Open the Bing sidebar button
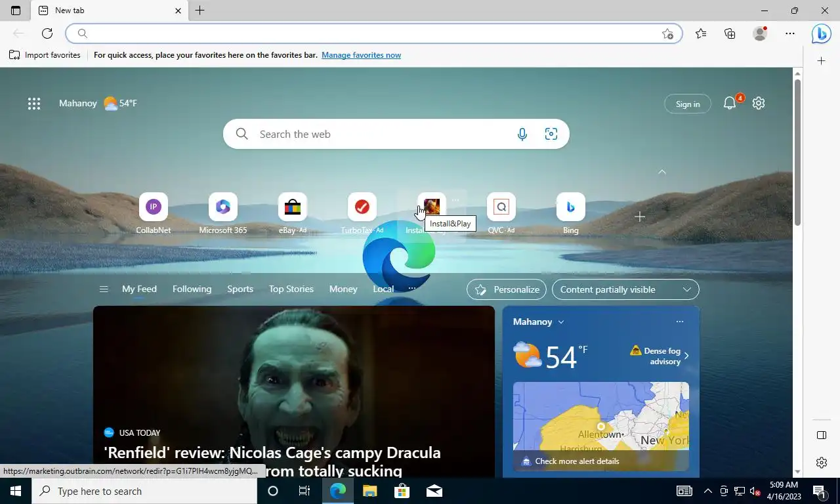Viewport: 840px width, 504px height. coord(821,33)
